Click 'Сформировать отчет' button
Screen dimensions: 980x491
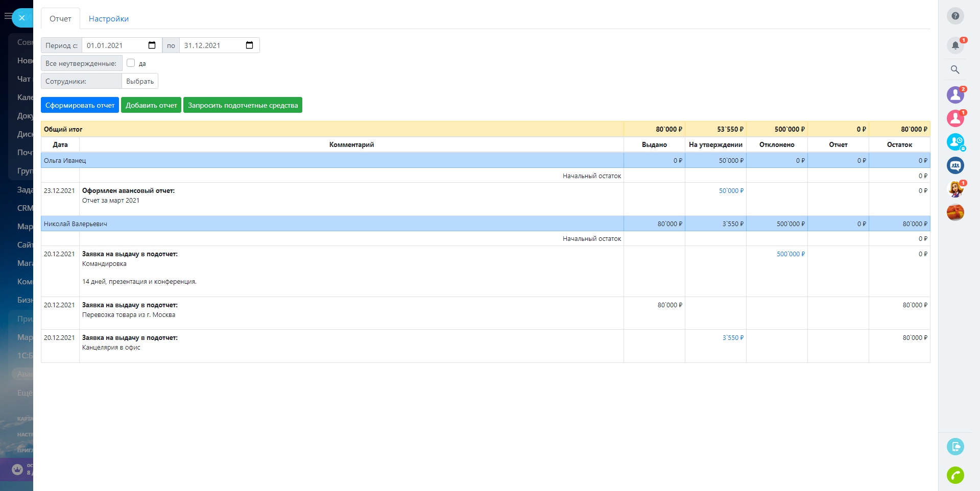80,105
